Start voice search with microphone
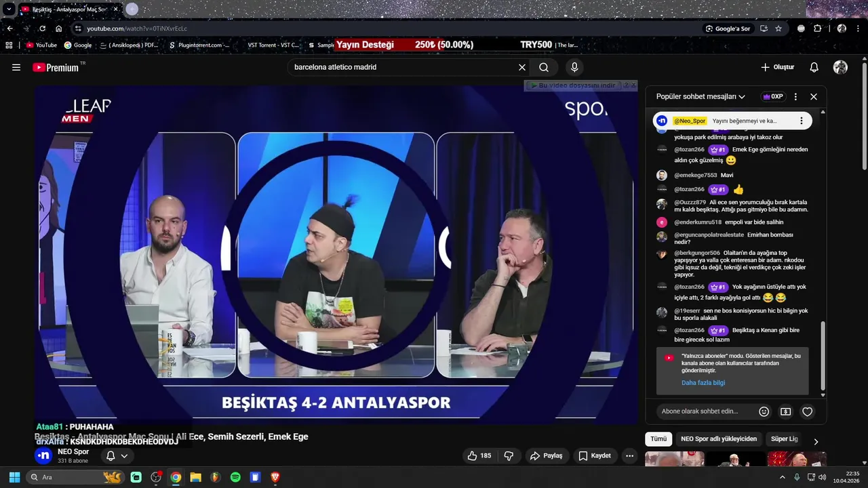The width and height of the screenshot is (868, 488). pos(574,67)
